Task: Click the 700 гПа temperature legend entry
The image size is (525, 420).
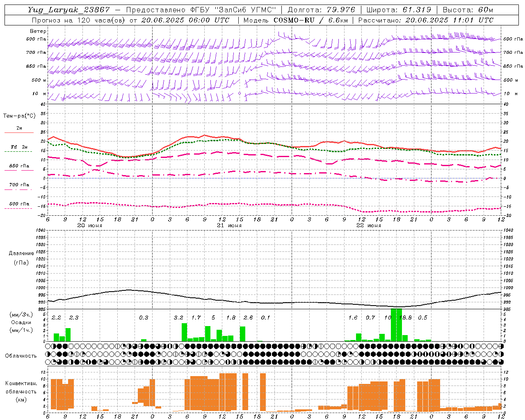Action: [x=19, y=185]
